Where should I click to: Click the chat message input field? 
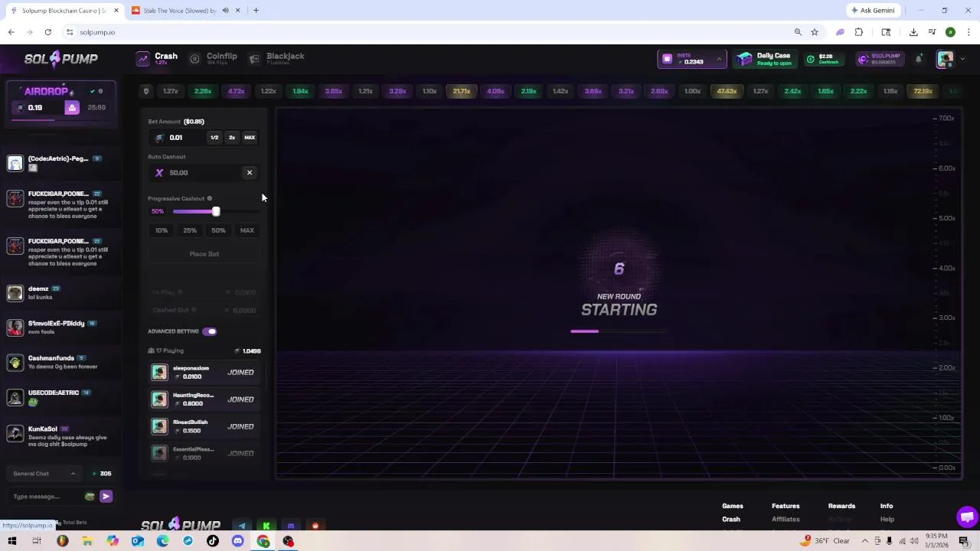(44, 497)
